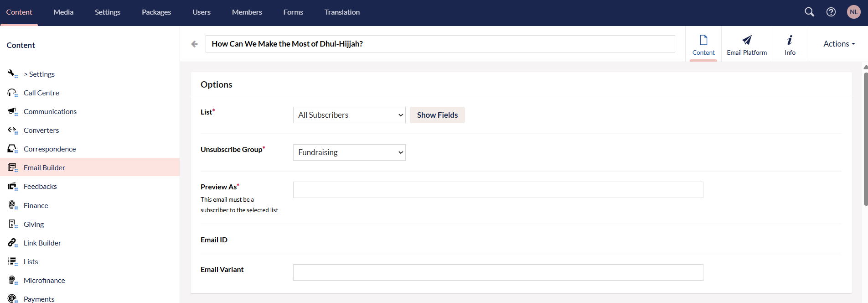The width and height of the screenshot is (868, 303).
Task: Click the Microfinance icon
Action: click(x=12, y=280)
